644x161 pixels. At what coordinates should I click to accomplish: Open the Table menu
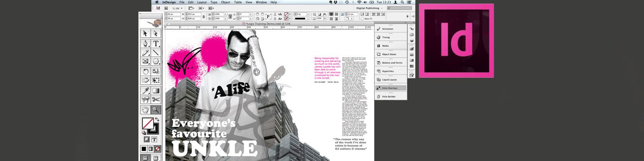click(238, 2)
